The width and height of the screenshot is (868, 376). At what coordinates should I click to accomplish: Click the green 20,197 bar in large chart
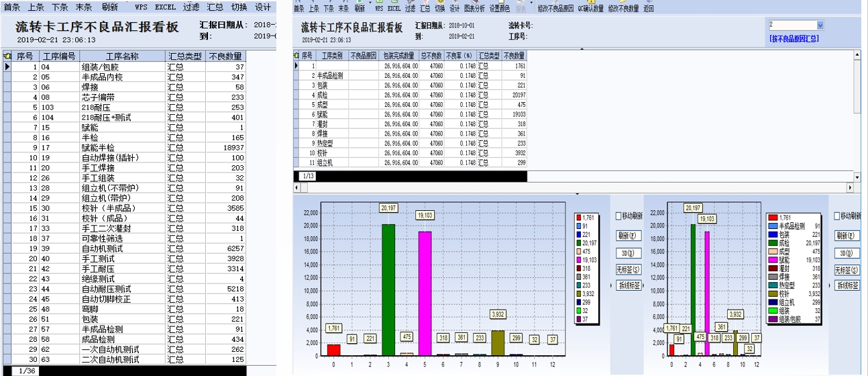(x=388, y=289)
